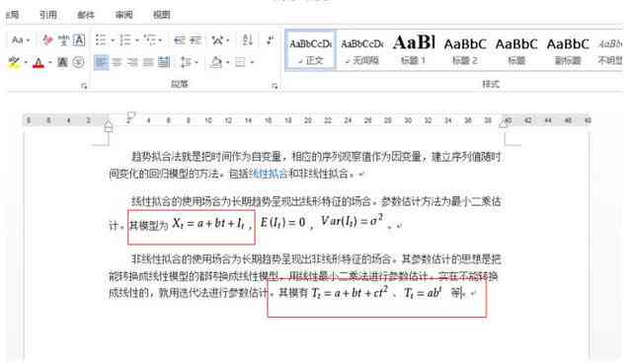Open the line spacing dropdown arrow
The image size is (632, 364).
point(197,62)
